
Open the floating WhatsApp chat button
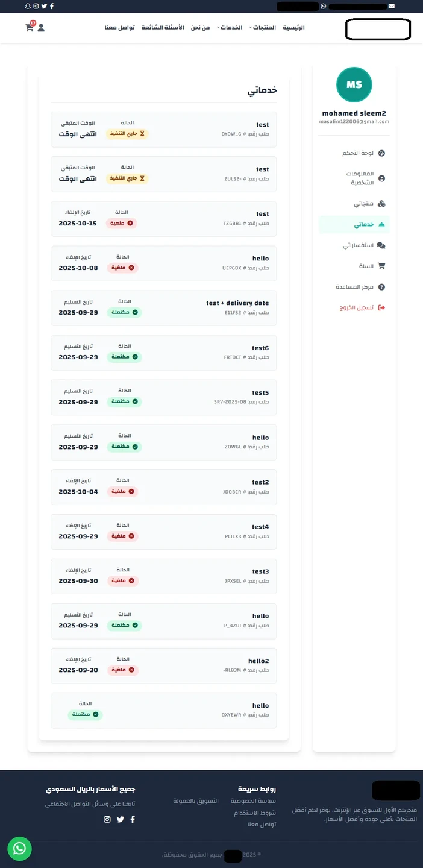[x=19, y=848]
